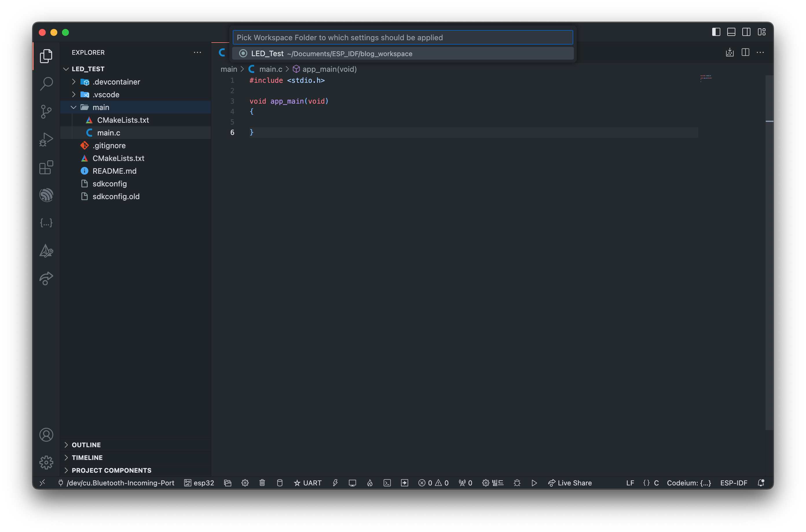806x532 pixels.
Task: Select LED_Test workspace folder radio option
Action: coord(243,54)
